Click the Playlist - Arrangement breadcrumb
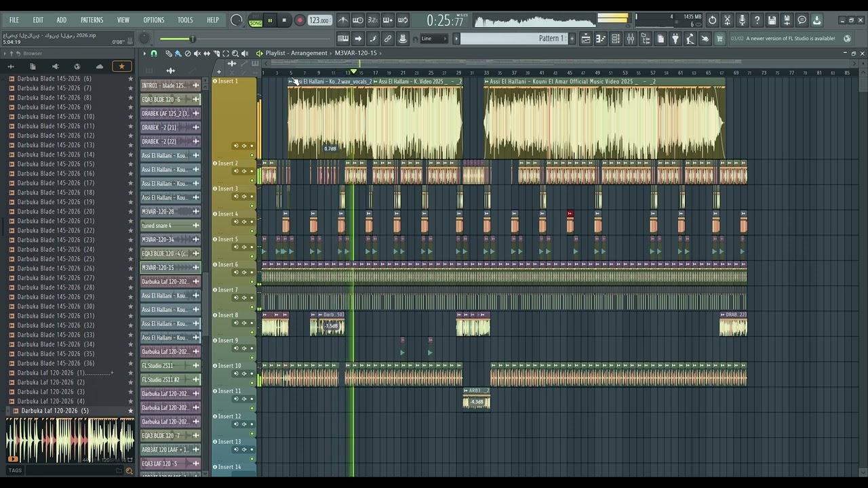Viewport: 868px width, 488px height. pos(296,53)
